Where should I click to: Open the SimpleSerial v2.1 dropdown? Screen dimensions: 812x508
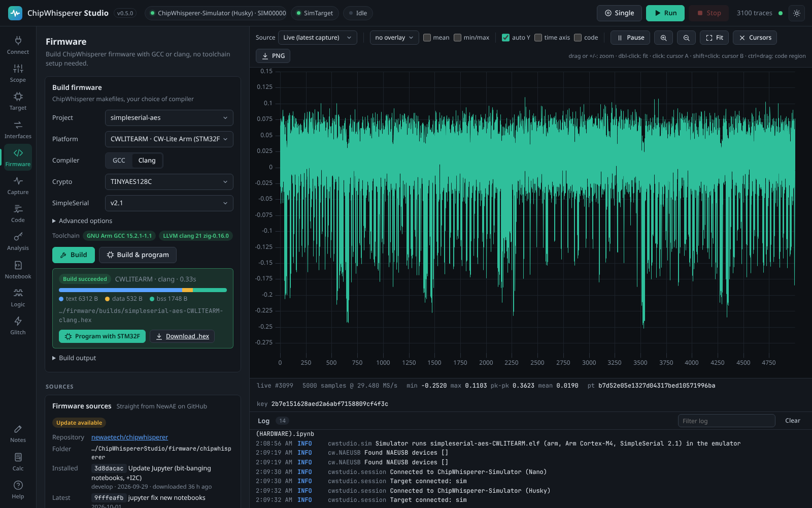(169, 203)
